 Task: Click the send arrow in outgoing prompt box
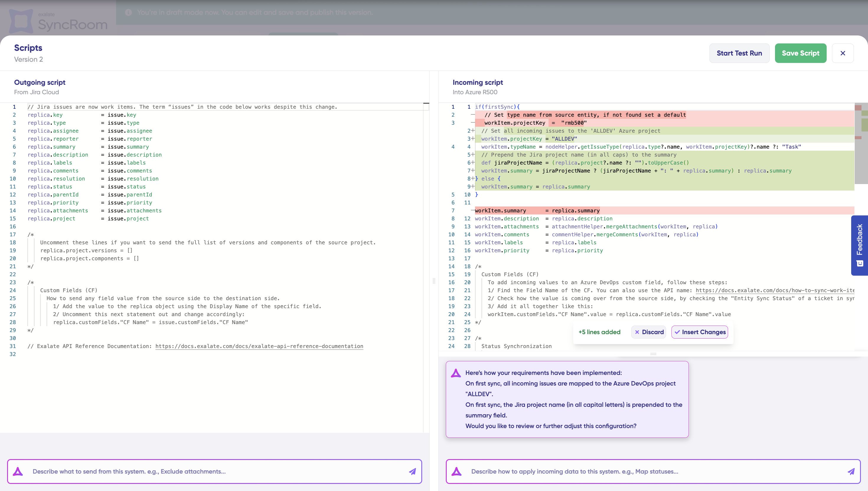point(412,472)
